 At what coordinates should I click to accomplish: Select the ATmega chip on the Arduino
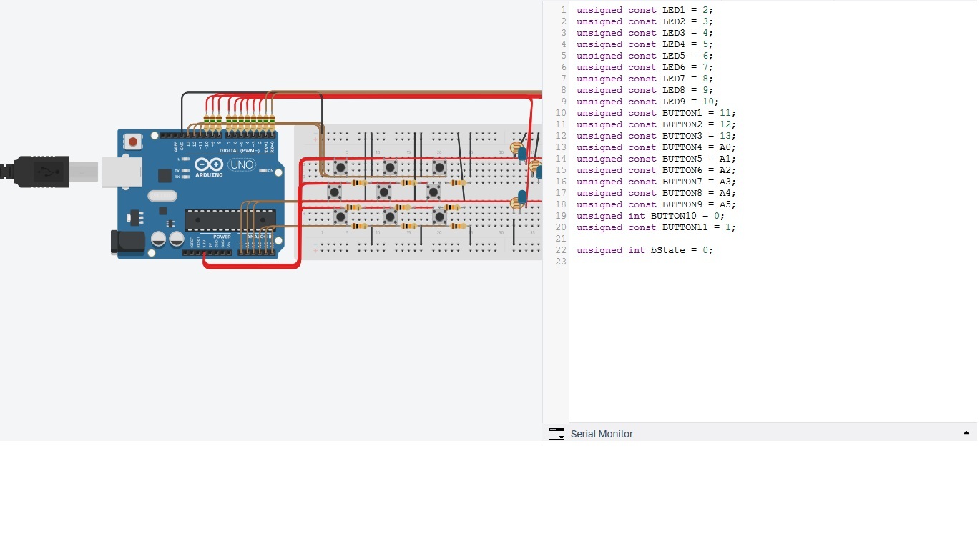coord(230,220)
